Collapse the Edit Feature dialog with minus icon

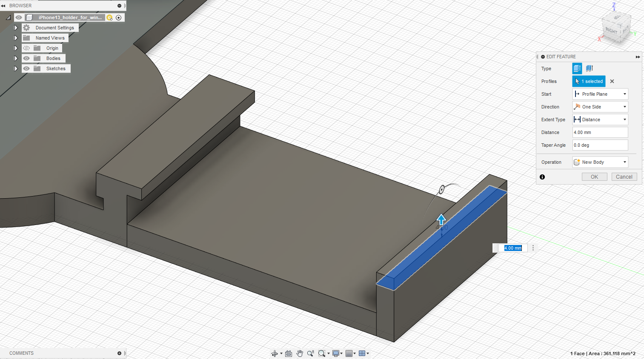tap(543, 57)
